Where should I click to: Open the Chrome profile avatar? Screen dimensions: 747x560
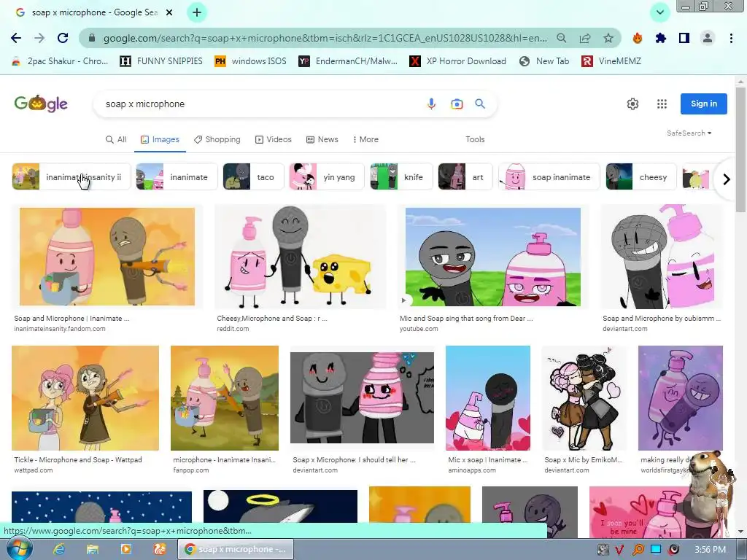coord(708,38)
